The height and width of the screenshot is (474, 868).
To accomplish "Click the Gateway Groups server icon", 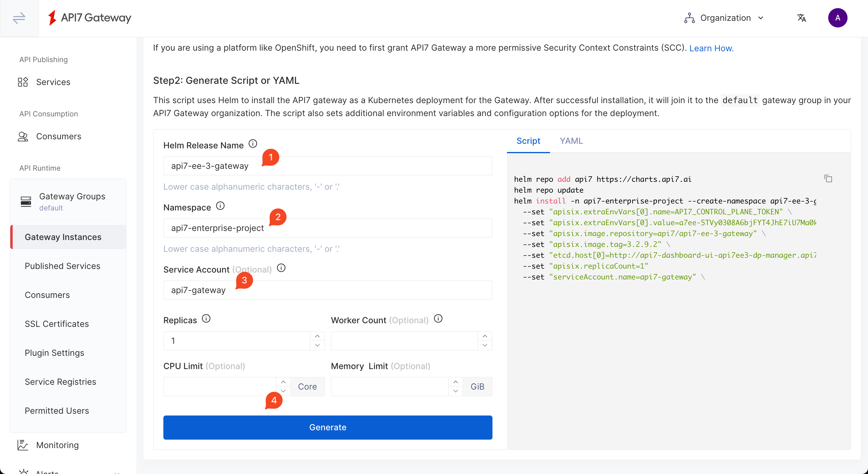I will click(26, 201).
